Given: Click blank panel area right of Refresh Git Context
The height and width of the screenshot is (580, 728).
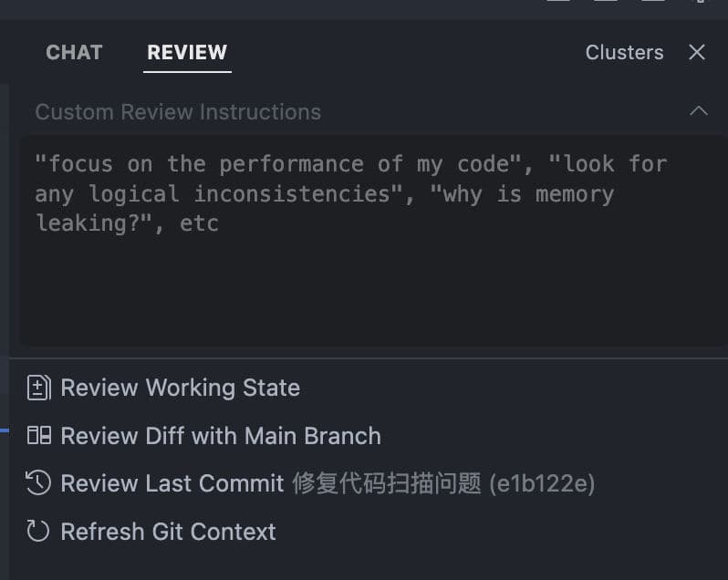Looking at the screenshot, I should [x=502, y=532].
